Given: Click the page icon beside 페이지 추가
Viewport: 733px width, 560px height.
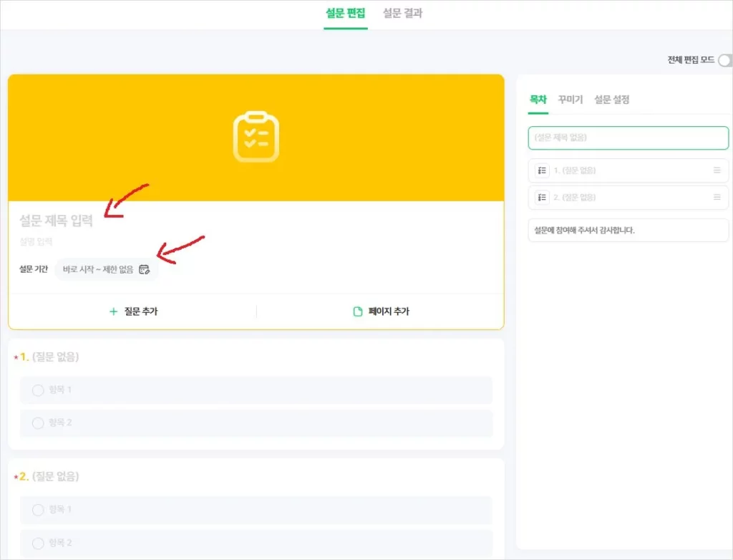Looking at the screenshot, I should pyautogui.click(x=358, y=312).
